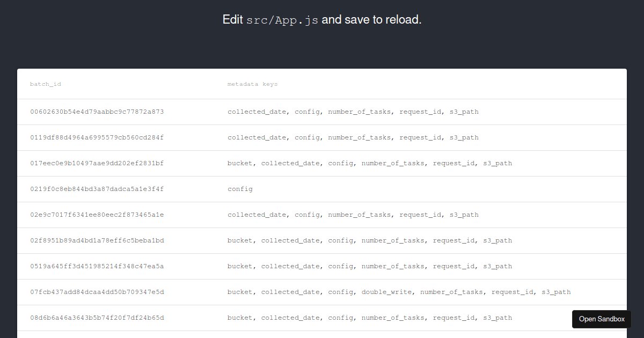Click the Open Sandbox button
644x338 pixels.
(601, 319)
